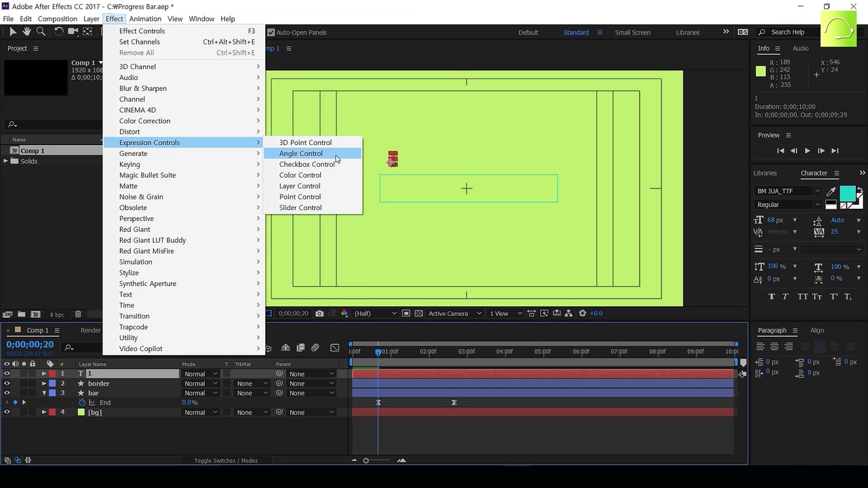Select the Rotation tool
868x488 pixels.
(59, 32)
